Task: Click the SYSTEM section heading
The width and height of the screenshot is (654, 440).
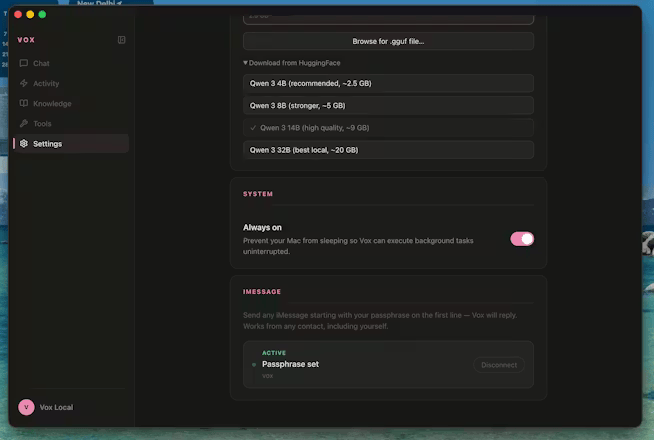Action: (x=258, y=194)
